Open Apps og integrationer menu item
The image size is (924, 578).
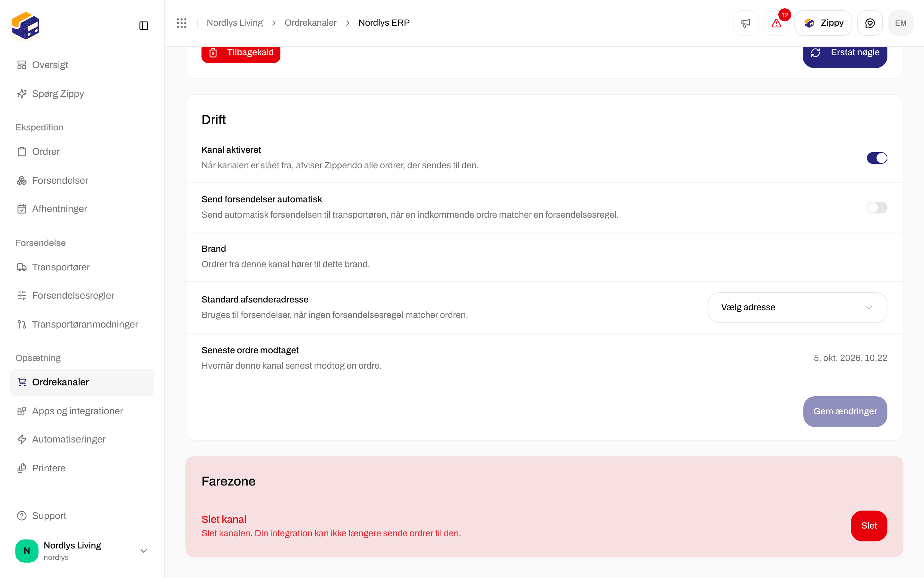click(x=82, y=411)
